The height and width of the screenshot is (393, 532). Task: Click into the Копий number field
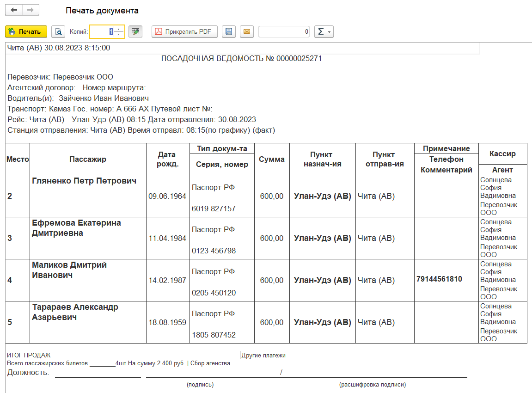click(102, 31)
